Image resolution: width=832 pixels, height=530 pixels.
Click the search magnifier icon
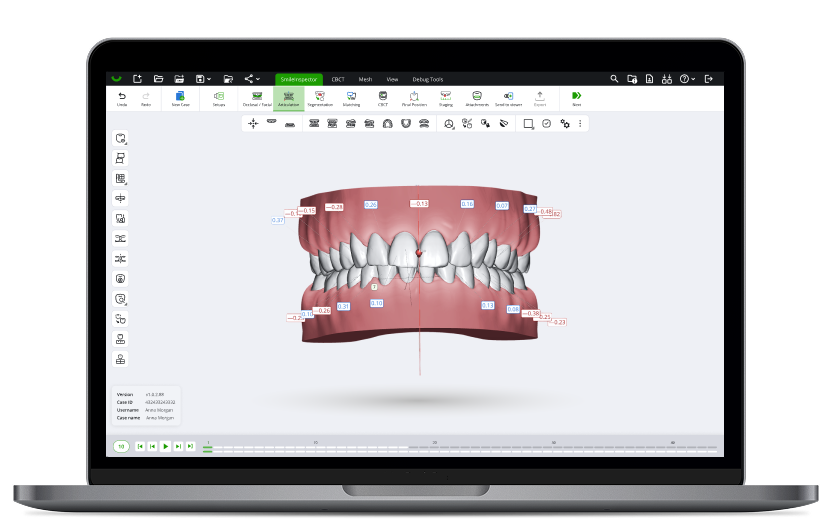pyautogui.click(x=614, y=79)
